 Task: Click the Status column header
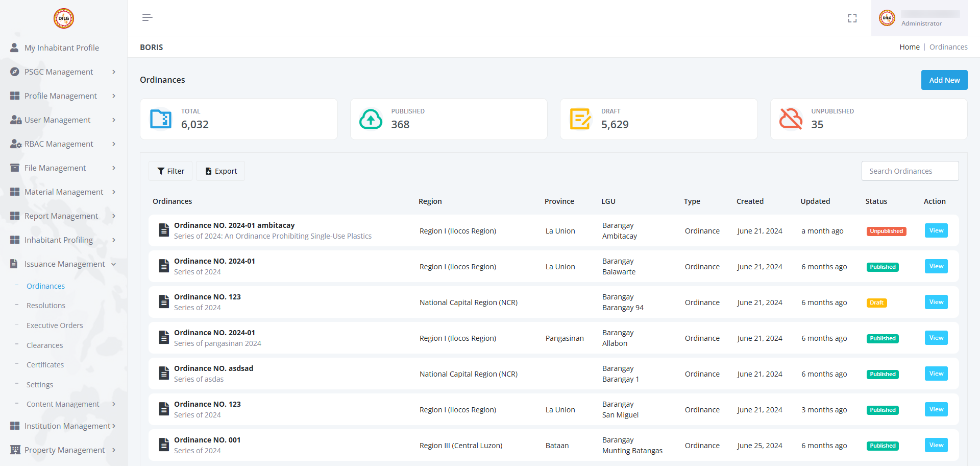pos(876,201)
